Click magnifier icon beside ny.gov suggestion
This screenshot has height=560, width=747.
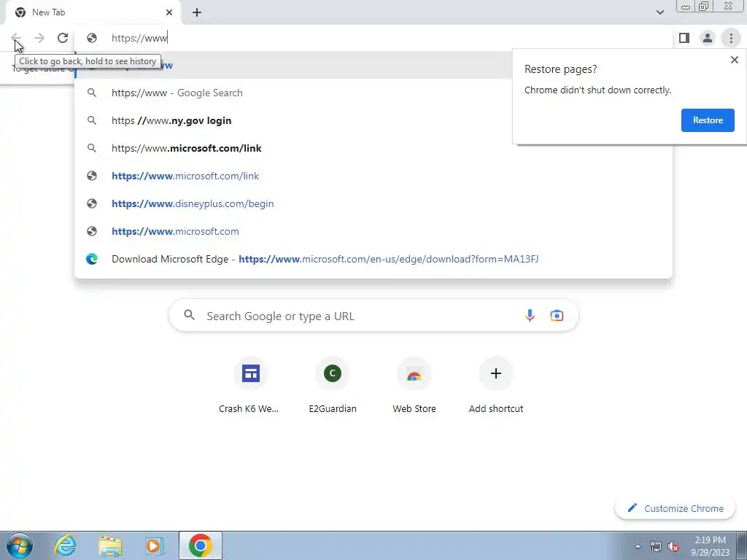coord(92,120)
